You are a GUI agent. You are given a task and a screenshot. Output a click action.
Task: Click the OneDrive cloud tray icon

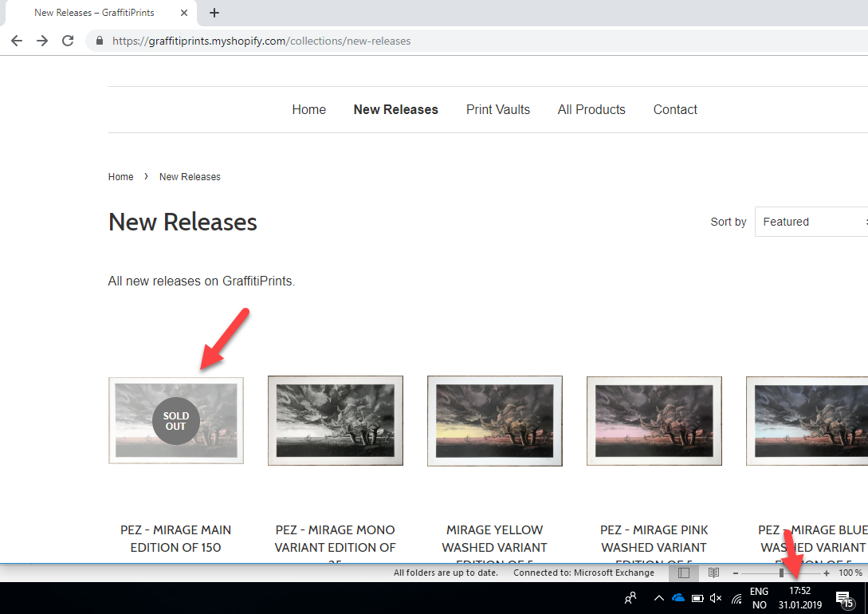pos(678,597)
